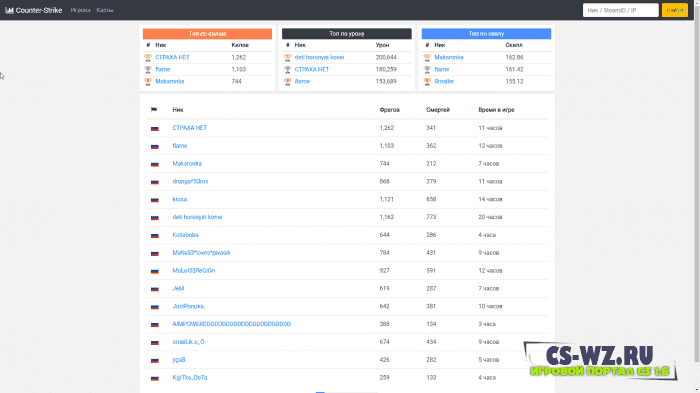Click gold trophy next to СТРАХА НЕТ in frags top

point(148,58)
